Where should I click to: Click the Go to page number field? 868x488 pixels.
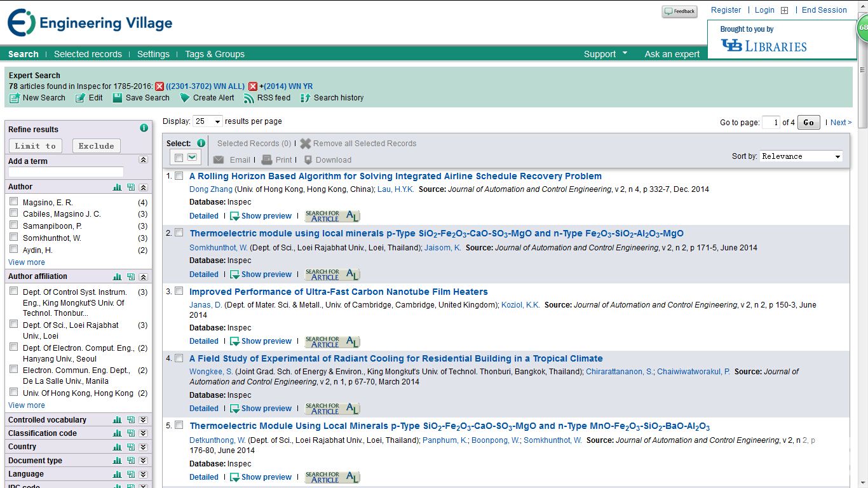tap(771, 123)
